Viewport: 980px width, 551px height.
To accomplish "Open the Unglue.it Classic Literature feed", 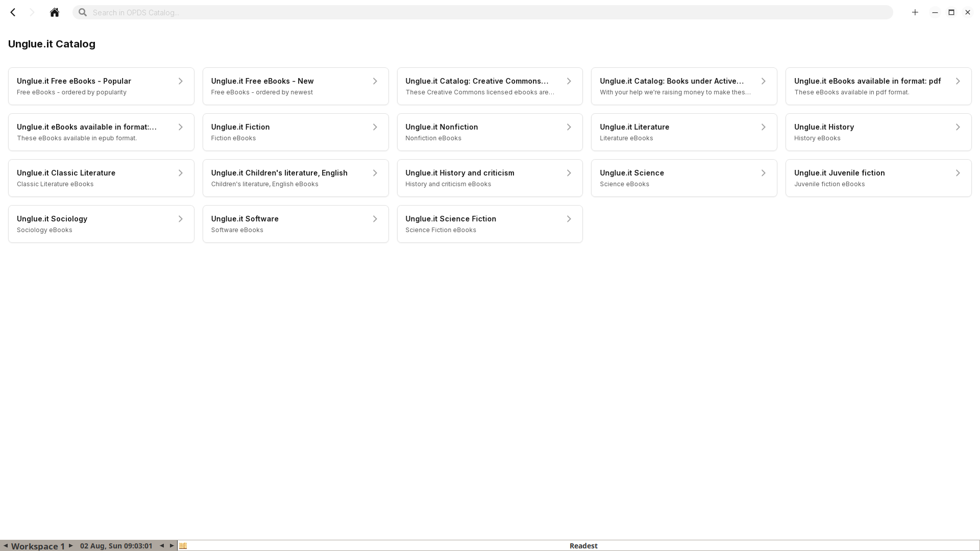I will (x=101, y=178).
